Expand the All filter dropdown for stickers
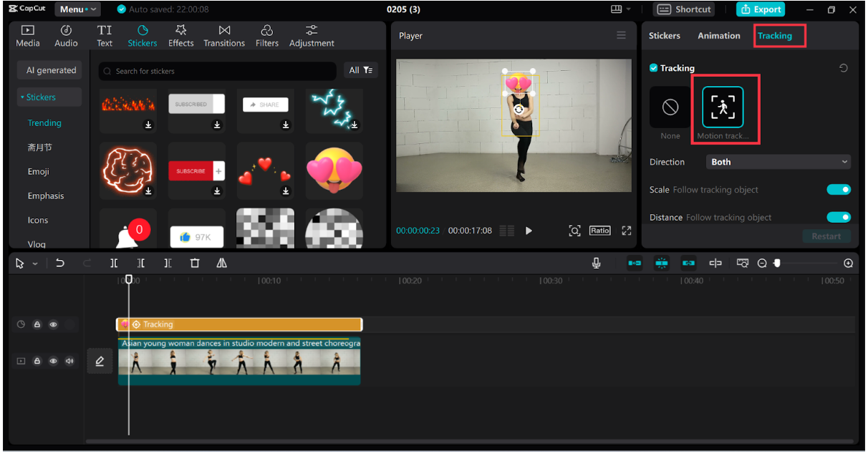Image resolution: width=868 pixels, height=454 pixels. tap(360, 70)
